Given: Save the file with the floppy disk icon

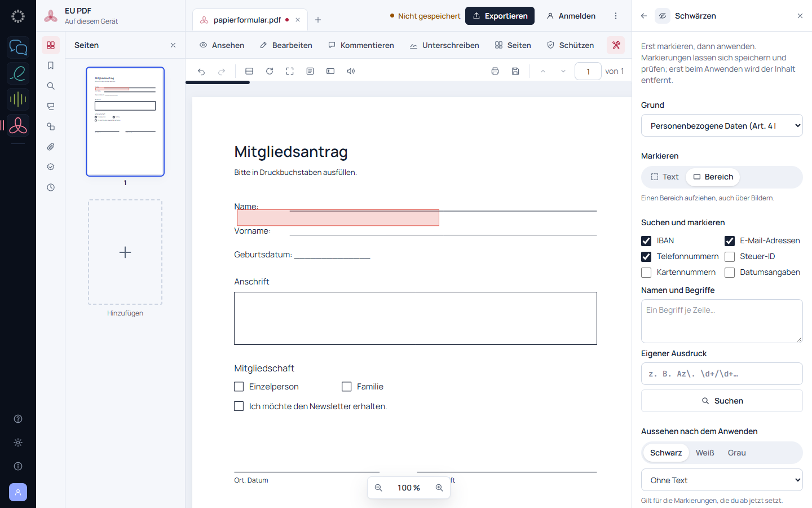Looking at the screenshot, I should (x=515, y=71).
